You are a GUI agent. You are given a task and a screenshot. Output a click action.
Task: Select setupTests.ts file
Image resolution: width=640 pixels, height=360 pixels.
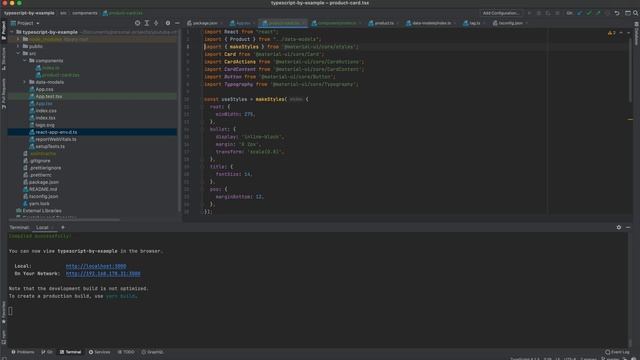coord(50,147)
